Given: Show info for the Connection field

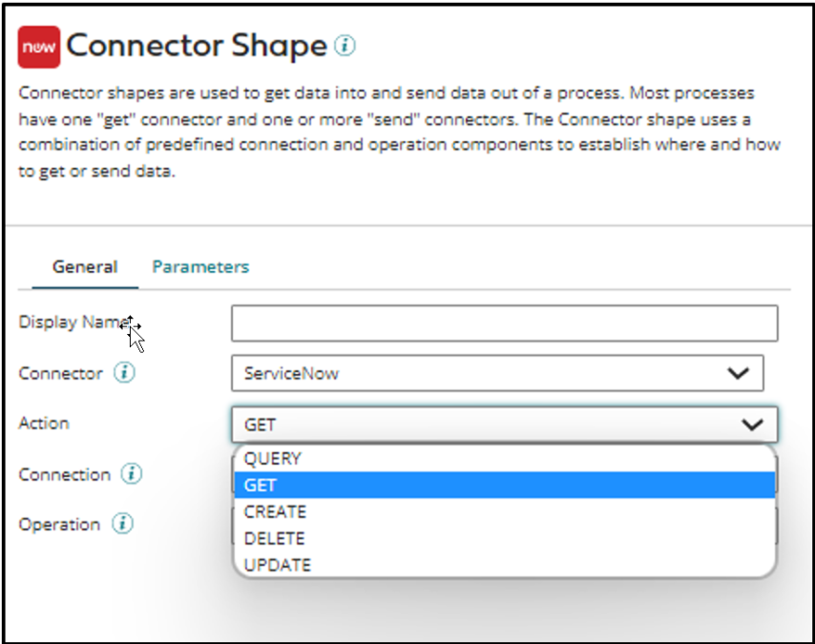Looking at the screenshot, I should [x=133, y=474].
